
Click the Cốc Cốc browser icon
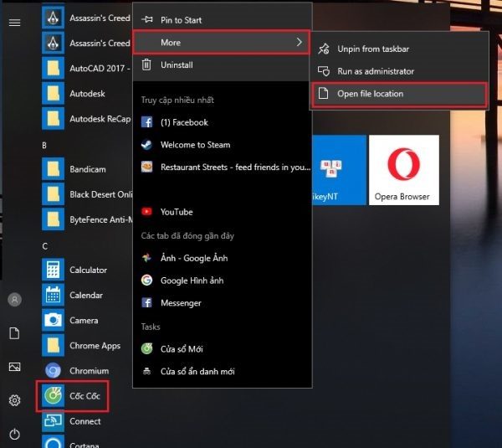coord(54,396)
